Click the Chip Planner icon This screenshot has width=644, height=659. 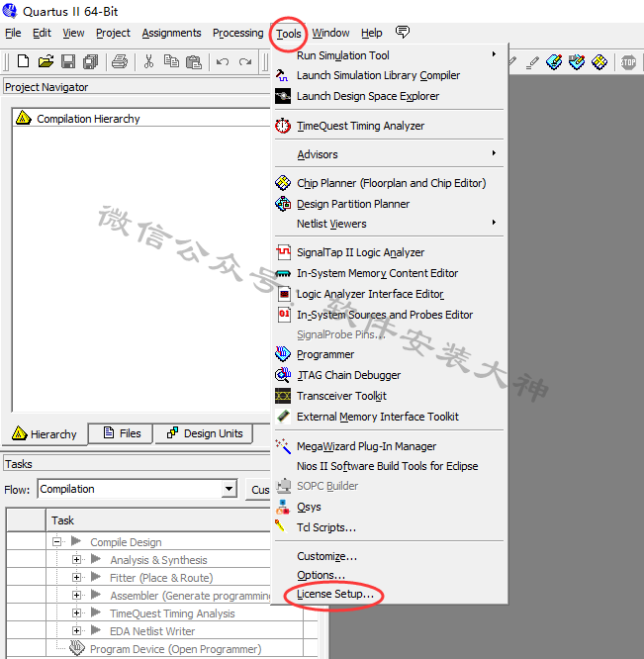tap(283, 183)
